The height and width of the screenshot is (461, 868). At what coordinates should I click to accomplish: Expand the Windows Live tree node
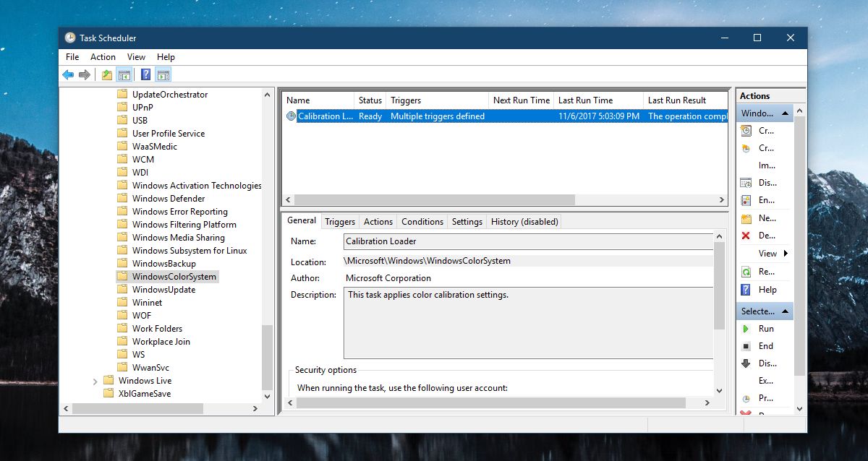[x=95, y=381]
